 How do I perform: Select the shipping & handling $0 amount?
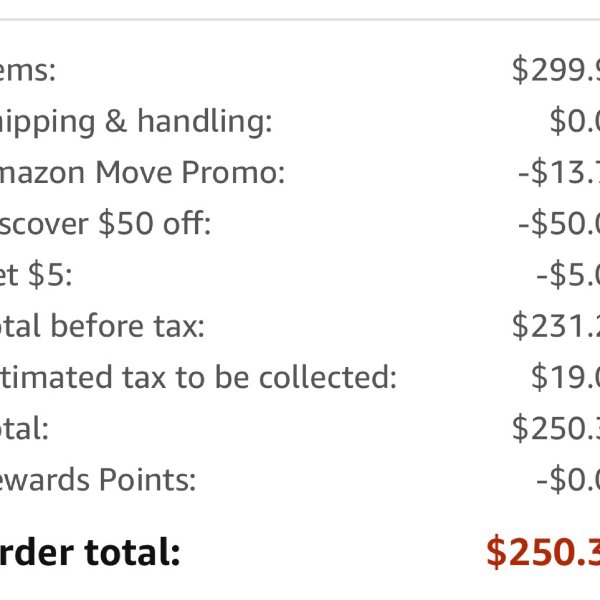(x=575, y=121)
